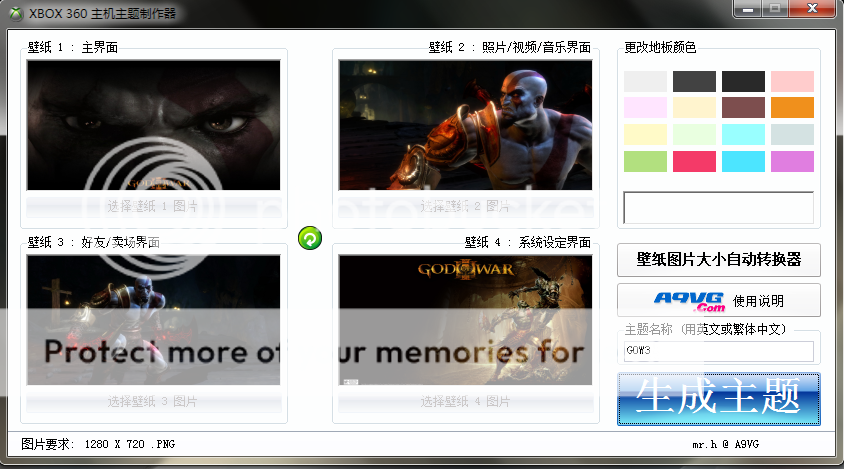This screenshot has height=469, width=844.
Task: Select the violet purple color swatch
Action: point(792,161)
